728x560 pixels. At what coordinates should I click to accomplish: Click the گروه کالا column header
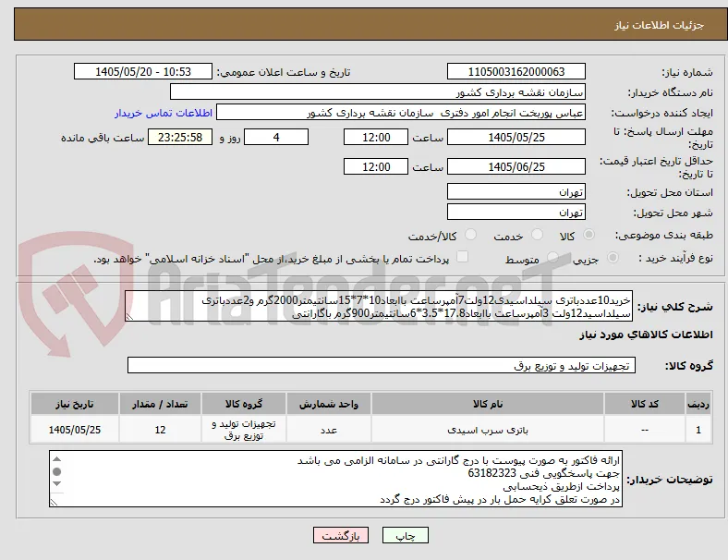click(244, 404)
